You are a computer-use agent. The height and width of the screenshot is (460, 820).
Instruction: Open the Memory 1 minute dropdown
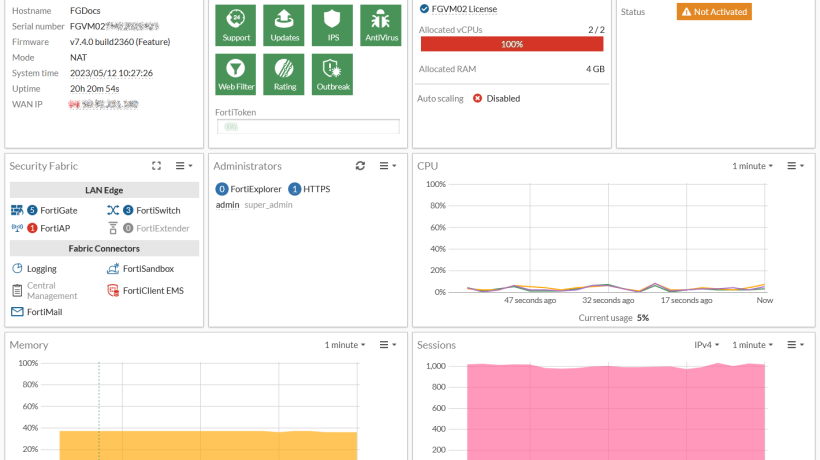click(x=345, y=345)
